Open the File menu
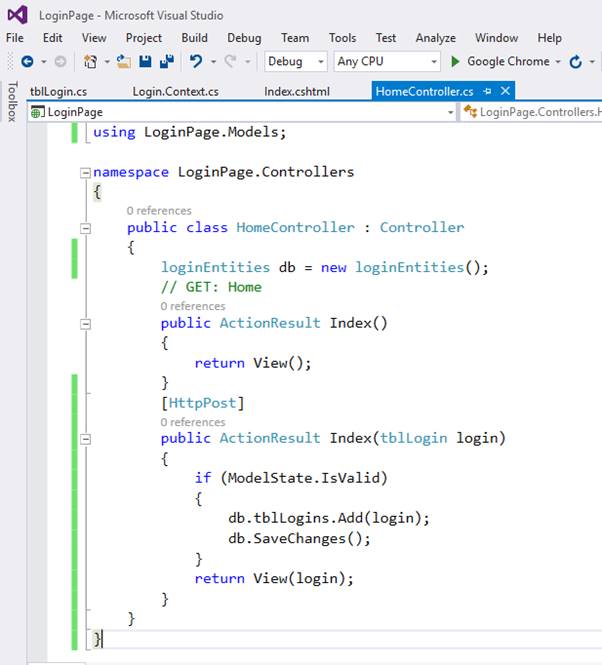 click(15, 38)
